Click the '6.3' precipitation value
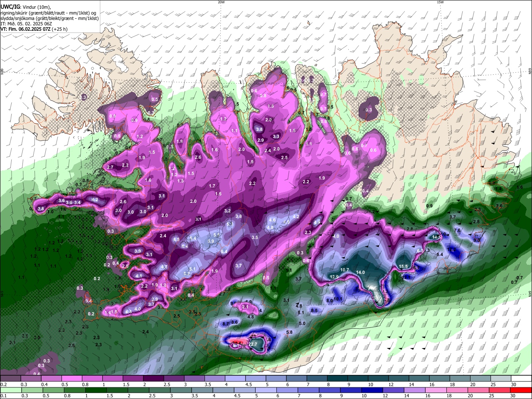Image resolution: width=532 pixels, height=399 pixels. pos(420,251)
